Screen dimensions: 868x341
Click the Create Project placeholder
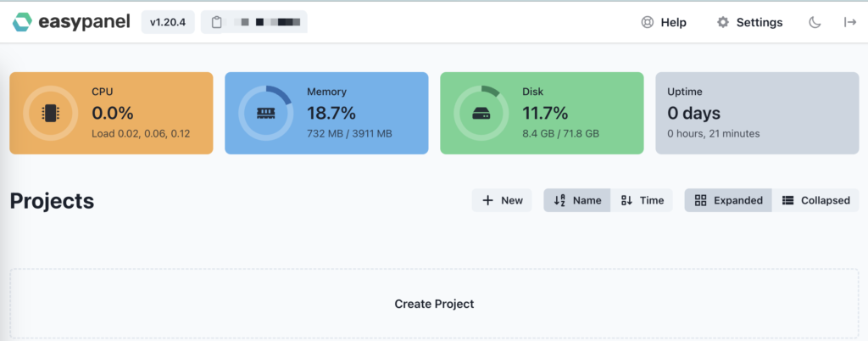434,304
